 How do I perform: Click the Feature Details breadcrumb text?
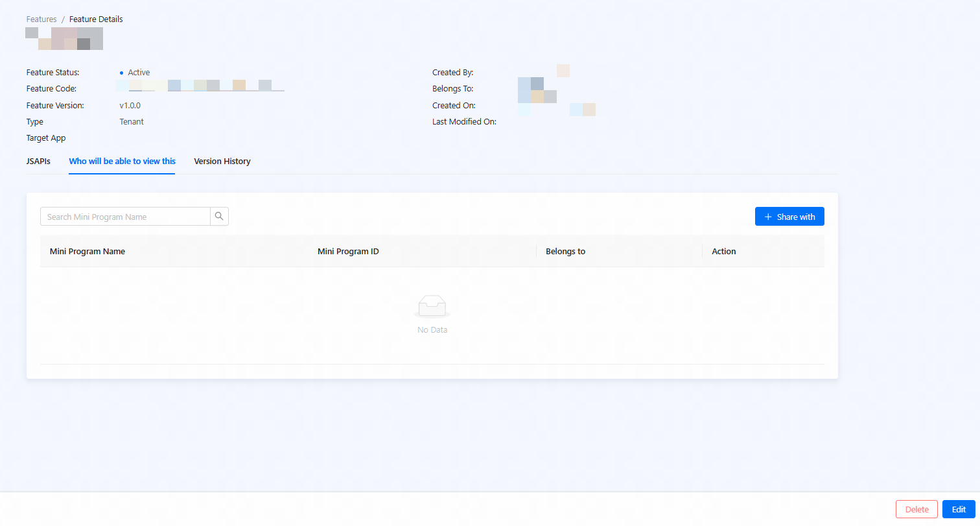tap(96, 19)
